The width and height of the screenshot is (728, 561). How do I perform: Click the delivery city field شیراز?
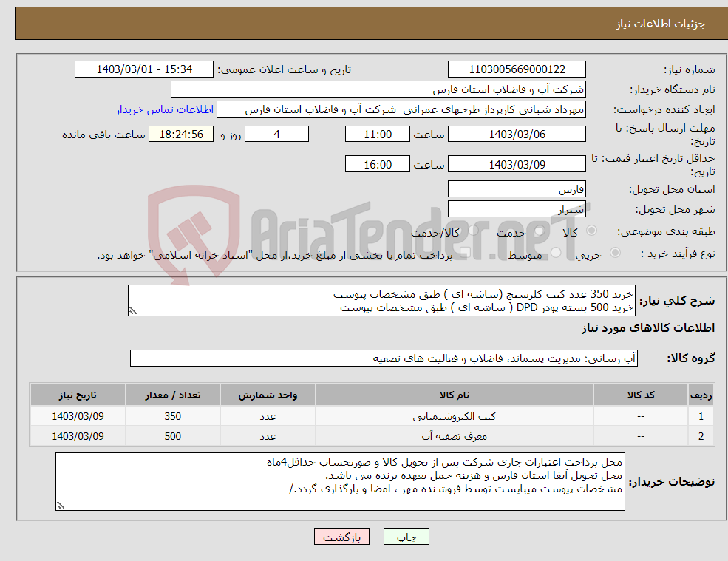pyautogui.click(x=517, y=209)
